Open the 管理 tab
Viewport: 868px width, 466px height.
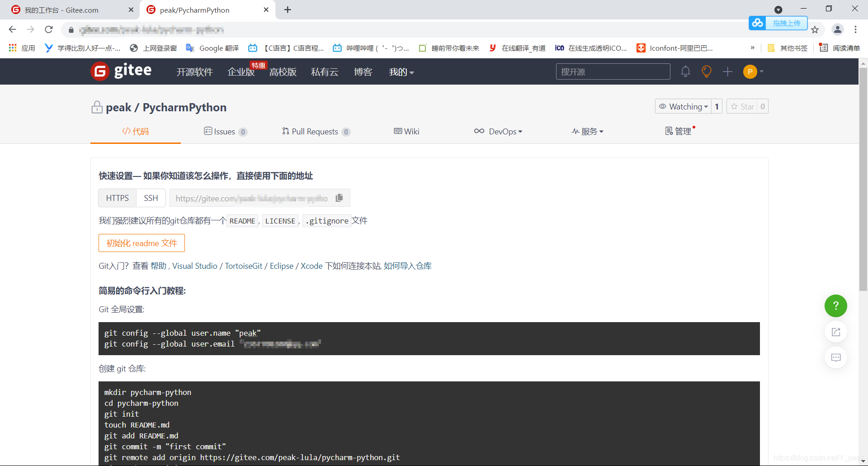click(678, 131)
